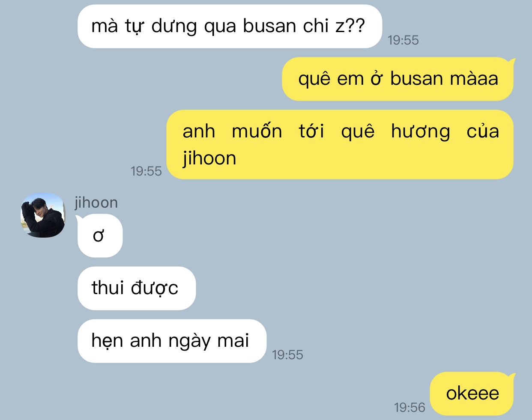Open jihoon's profile picture avatar
This screenshot has width=532, height=420.
43,215
